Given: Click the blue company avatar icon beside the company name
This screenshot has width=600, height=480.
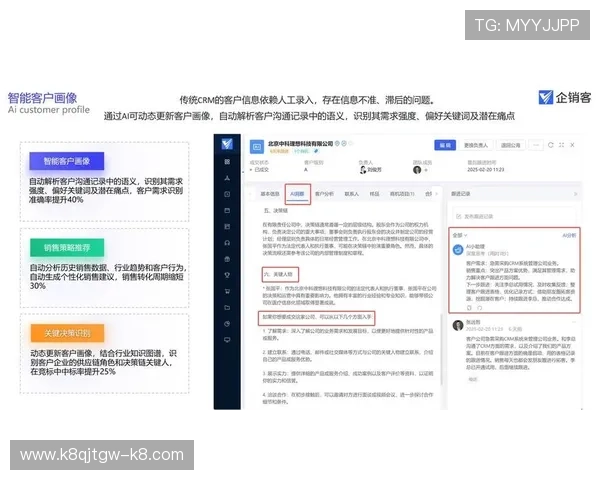Looking at the screenshot, I should tap(257, 147).
